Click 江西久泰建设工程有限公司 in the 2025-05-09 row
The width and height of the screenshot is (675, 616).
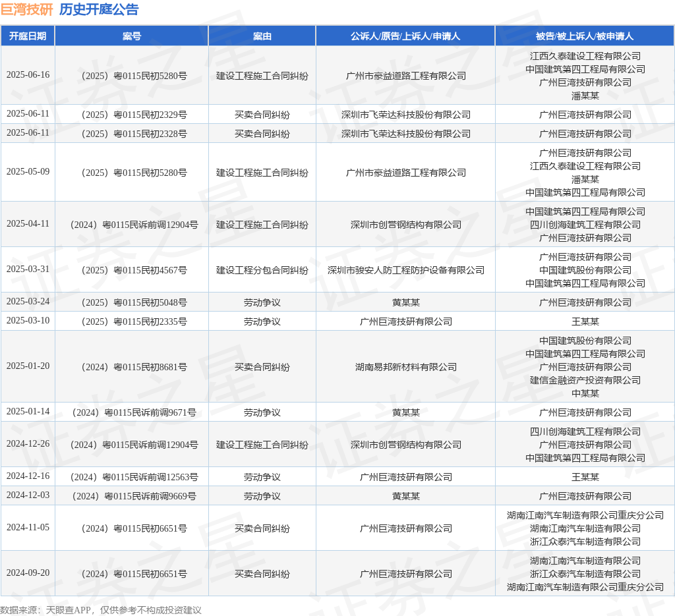pyautogui.click(x=585, y=166)
